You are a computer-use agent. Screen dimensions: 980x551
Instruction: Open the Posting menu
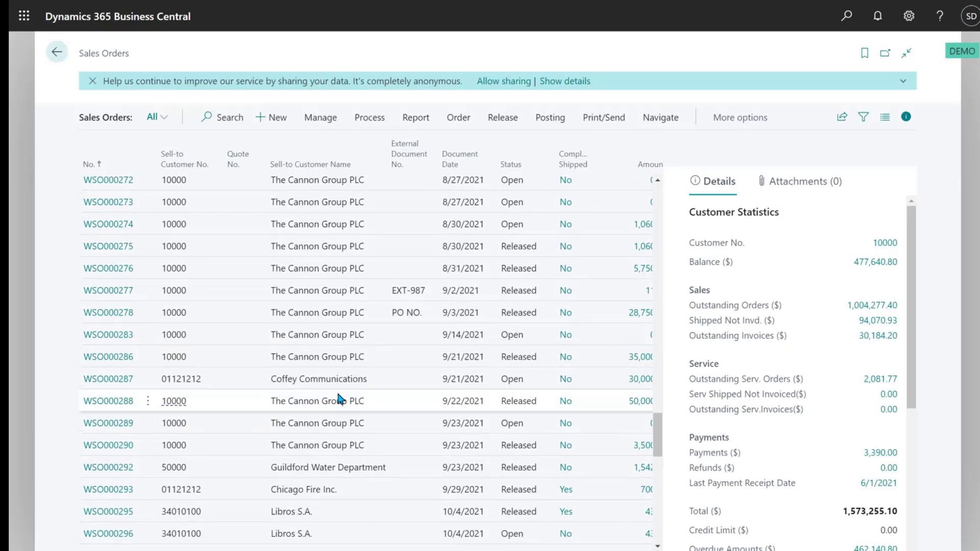[x=550, y=117]
